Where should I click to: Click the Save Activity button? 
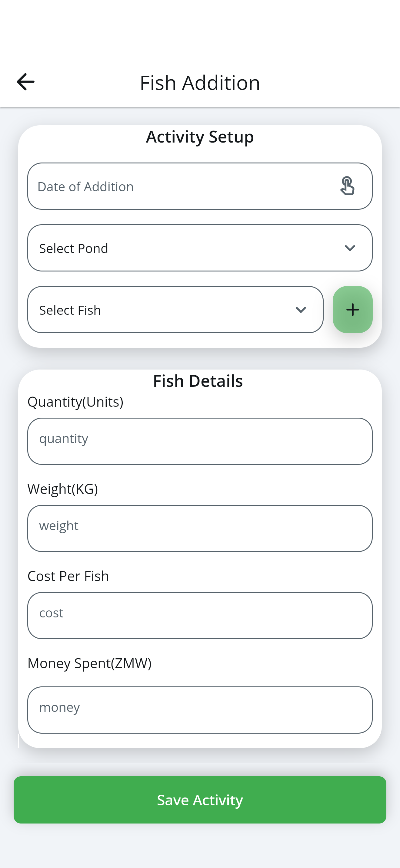200,800
